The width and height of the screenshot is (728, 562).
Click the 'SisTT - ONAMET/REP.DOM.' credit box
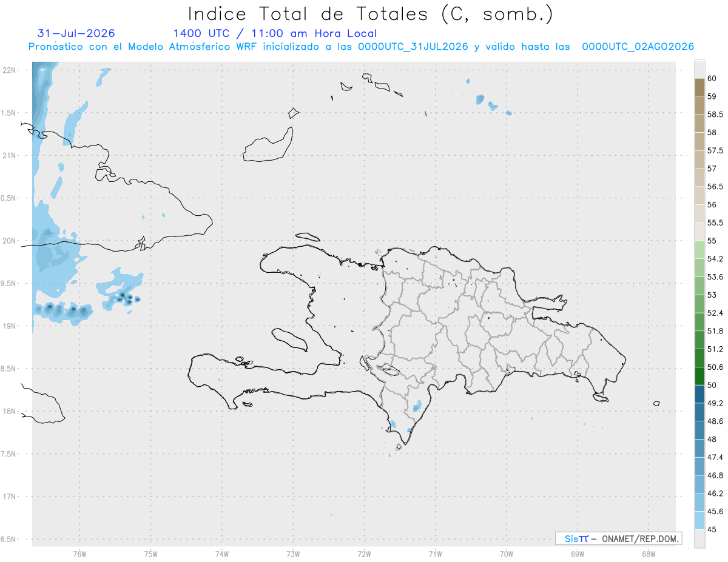point(619,538)
